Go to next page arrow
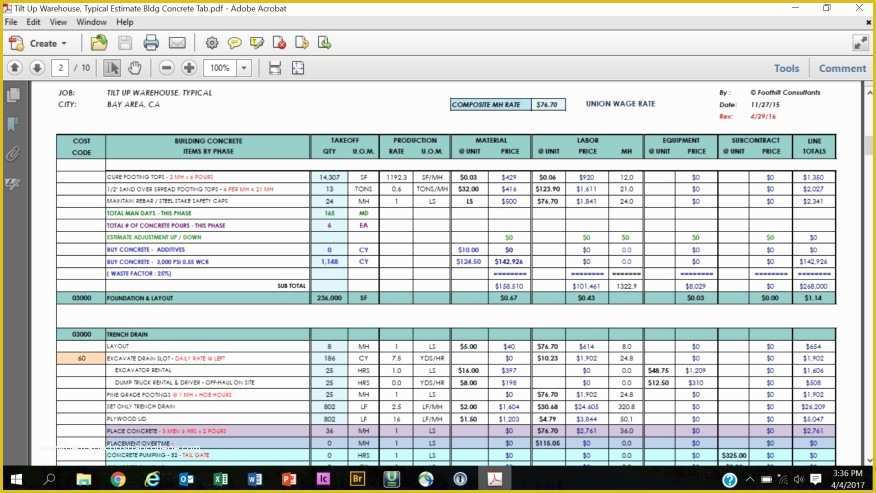Screen dimensions: 876x493 [37, 68]
